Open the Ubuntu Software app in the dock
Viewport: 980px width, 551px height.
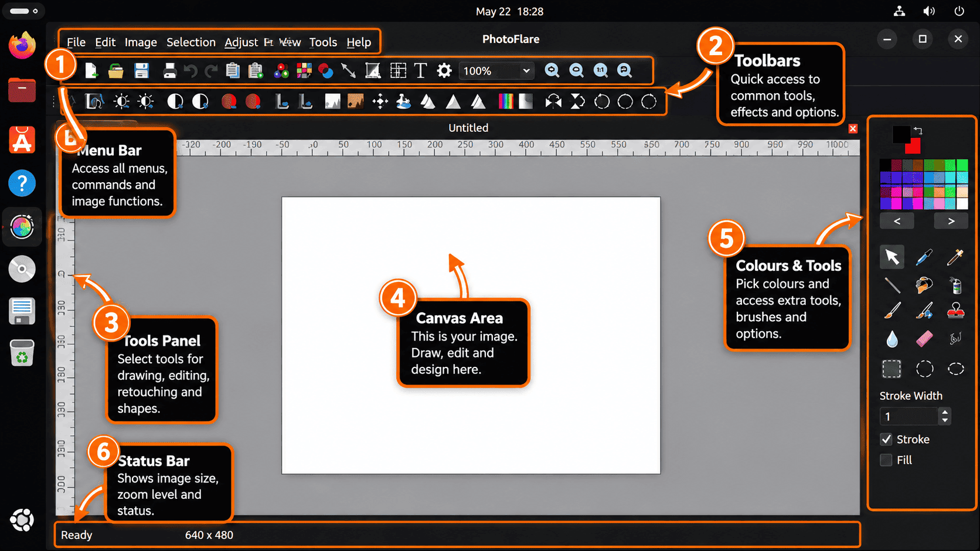[22, 140]
